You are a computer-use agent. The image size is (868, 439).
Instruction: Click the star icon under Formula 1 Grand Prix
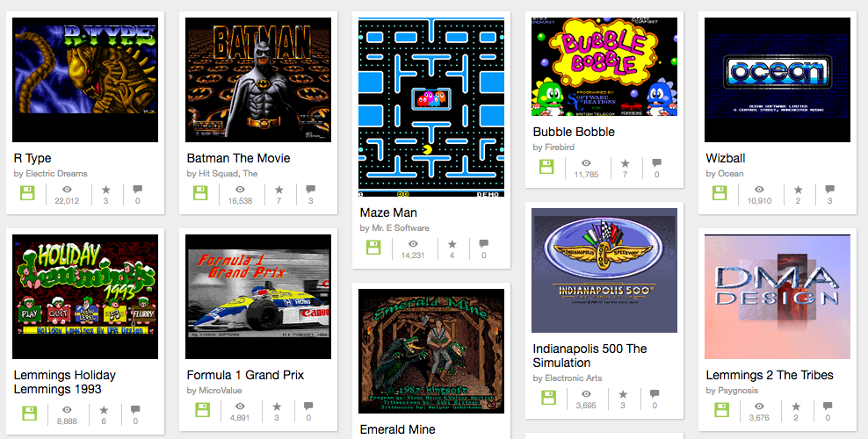[277, 407]
